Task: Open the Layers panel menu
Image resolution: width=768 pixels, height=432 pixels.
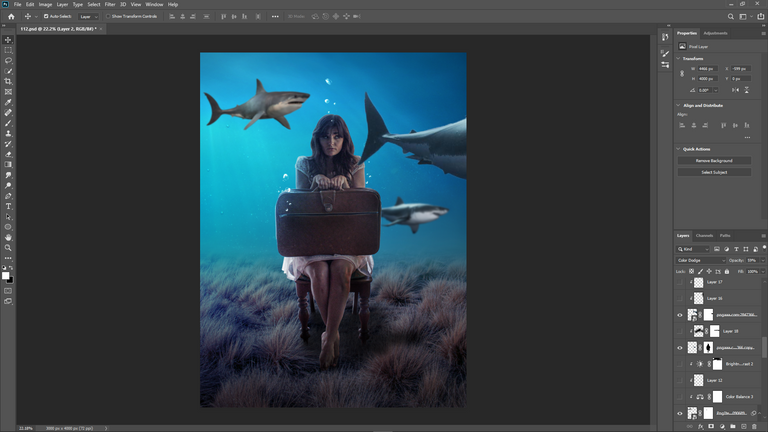Action: click(763, 236)
